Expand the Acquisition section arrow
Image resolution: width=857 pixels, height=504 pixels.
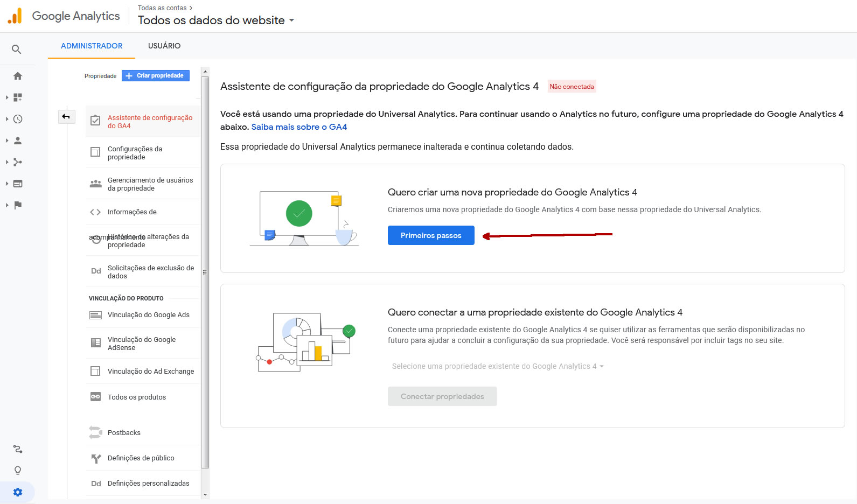click(x=6, y=162)
